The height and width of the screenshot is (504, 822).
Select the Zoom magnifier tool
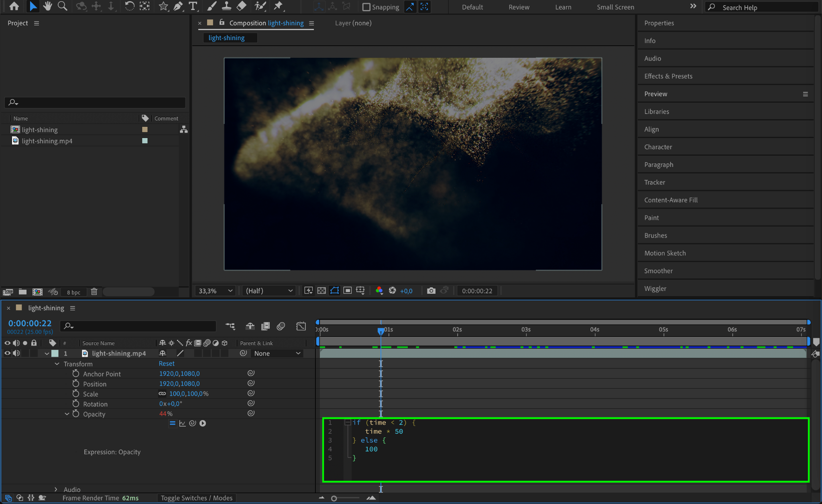62,6
